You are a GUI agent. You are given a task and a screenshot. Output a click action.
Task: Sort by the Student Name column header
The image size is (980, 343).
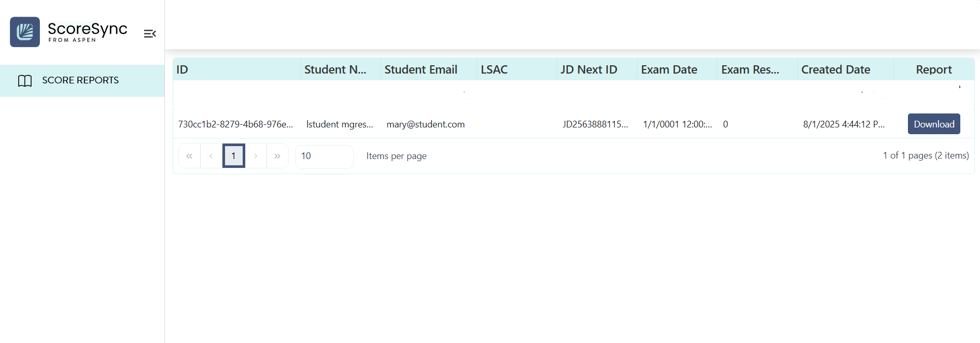pos(335,69)
